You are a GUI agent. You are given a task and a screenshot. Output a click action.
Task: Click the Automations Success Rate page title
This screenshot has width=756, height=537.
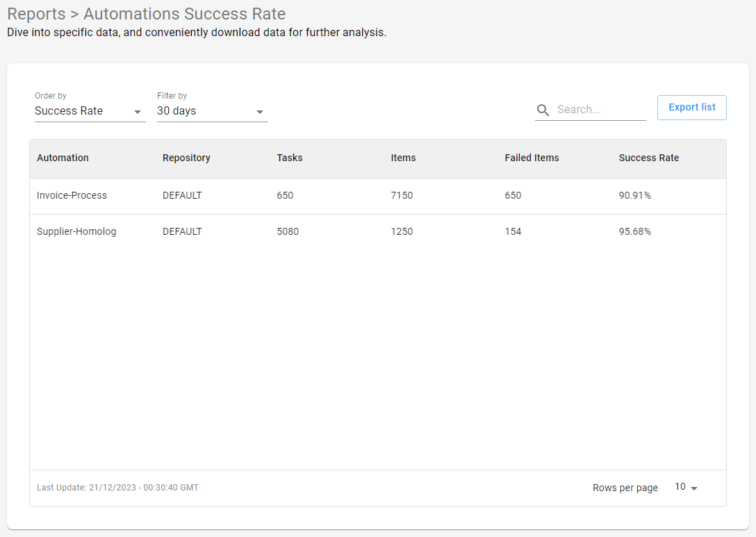[x=185, y=14]
